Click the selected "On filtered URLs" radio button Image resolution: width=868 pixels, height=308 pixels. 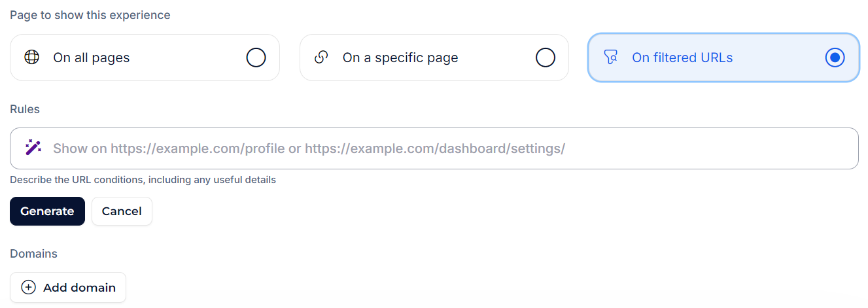point(834,58)
